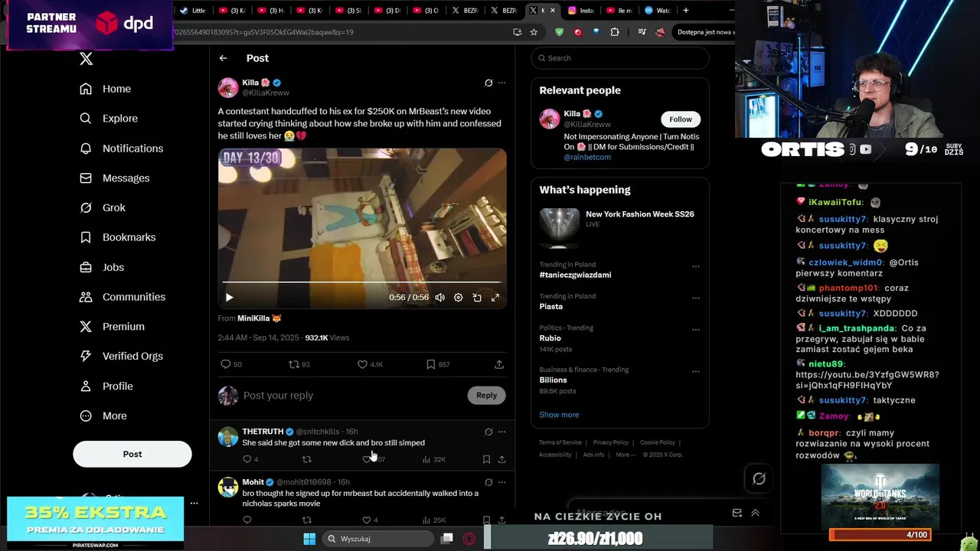Open Bookmarks in the sidebar
980x551 pixels.
(118, 237)
